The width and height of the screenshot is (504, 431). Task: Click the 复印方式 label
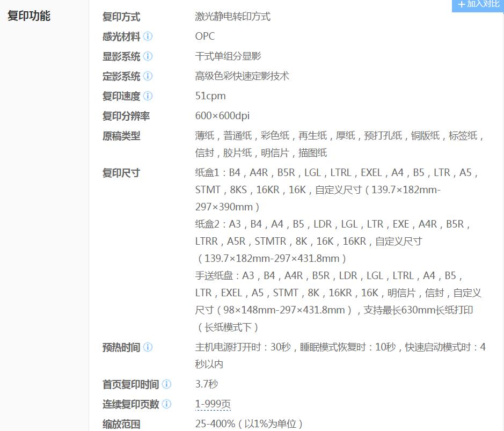(121, 17)
